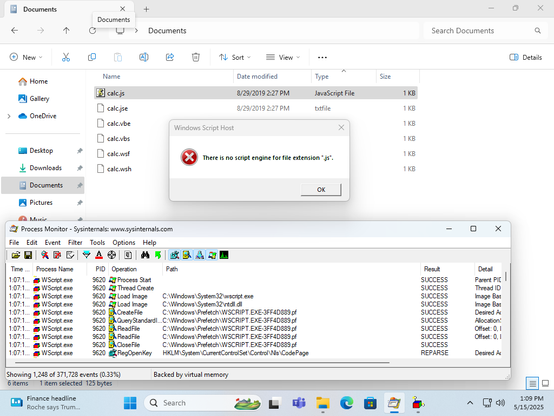The height and width of the screenshot is (416, 554).
Task: Toggle Show Registry Activity filter
Action: click(175, 255)
